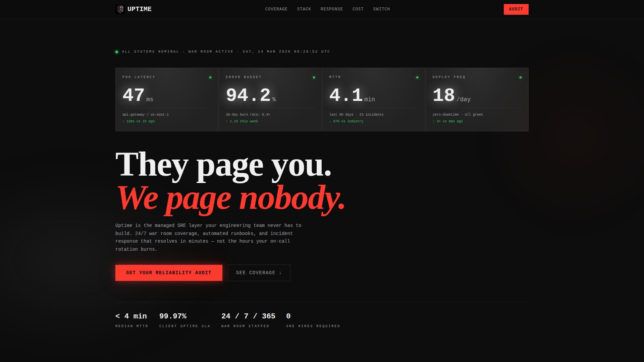This screenshot has height=362, width=644.
Task: Click the 'MEDIAN MTTR' label
Action: (x=132, y=326)
